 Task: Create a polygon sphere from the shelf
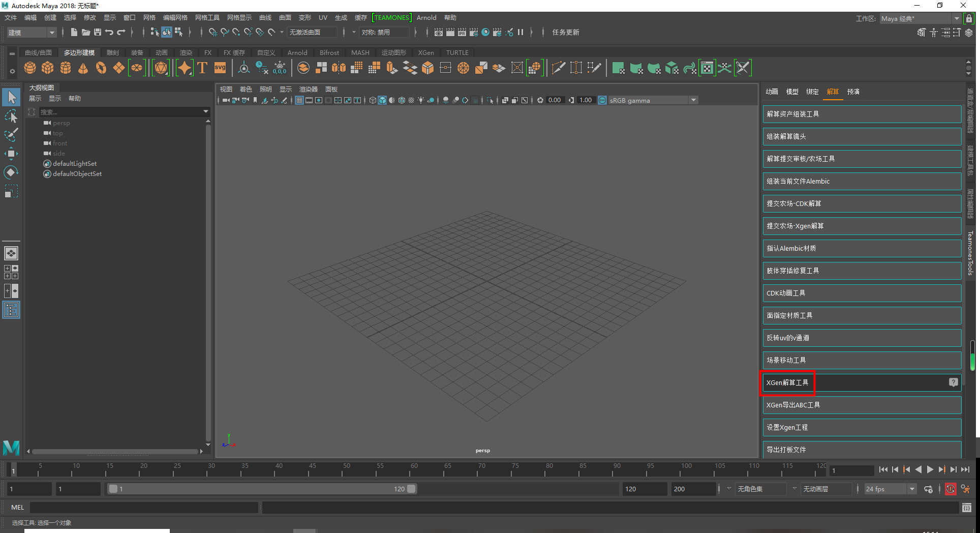click(30, 68)
